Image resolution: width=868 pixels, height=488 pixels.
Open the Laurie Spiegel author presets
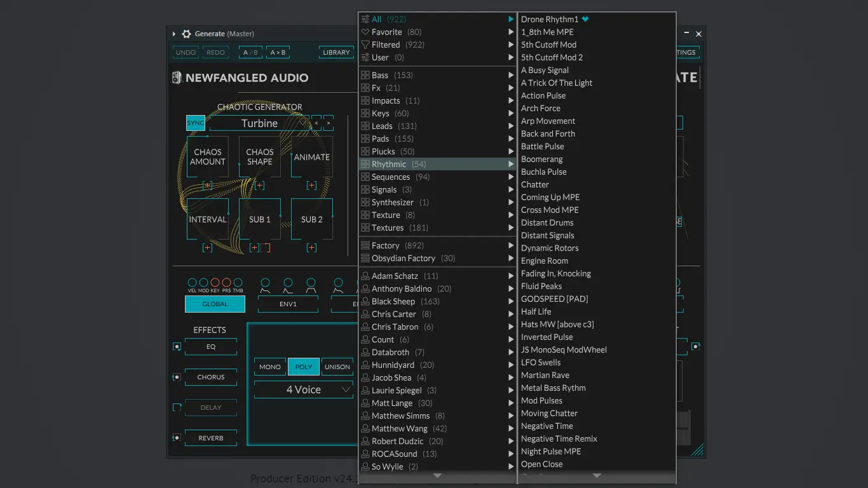(x=438, y=390)
